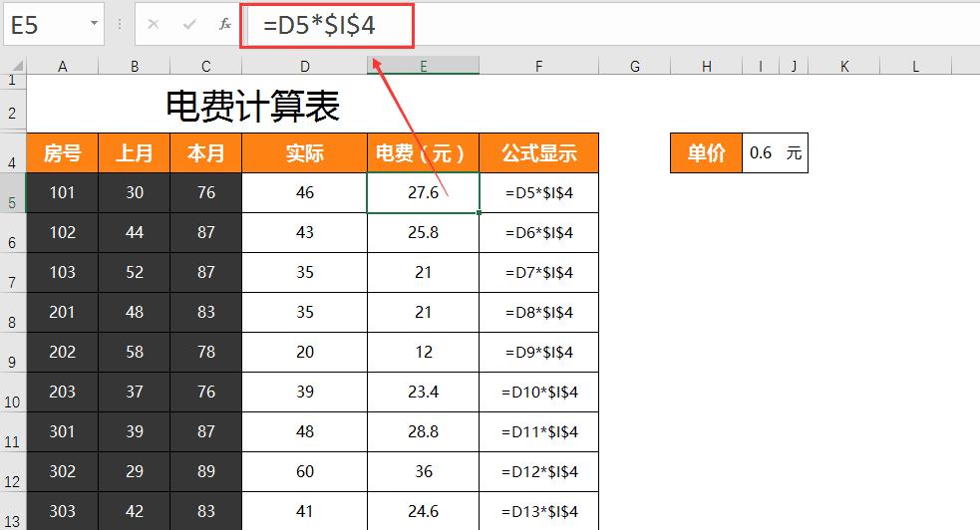Click the 房号 header cell
The image size is (980, 530).
63,153
